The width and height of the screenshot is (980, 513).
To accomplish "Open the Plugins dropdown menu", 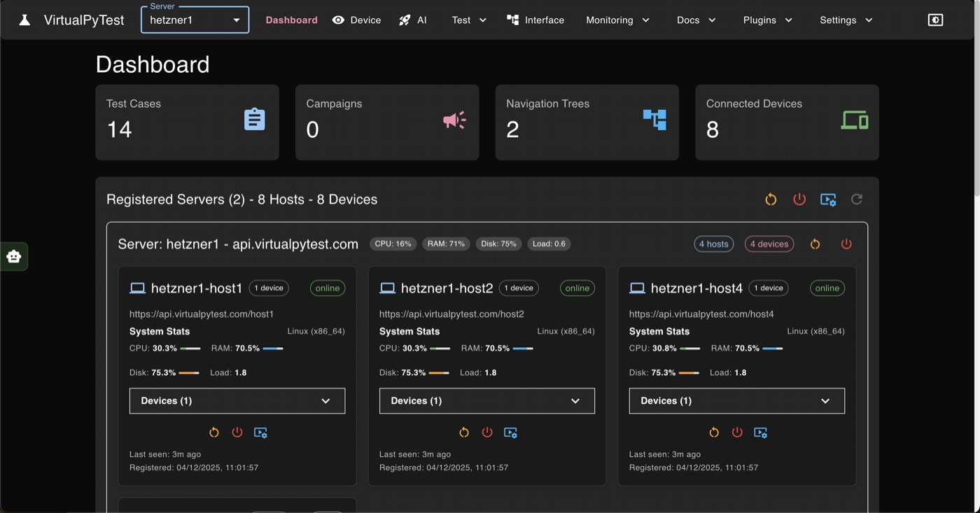I will tap(768, 20).
